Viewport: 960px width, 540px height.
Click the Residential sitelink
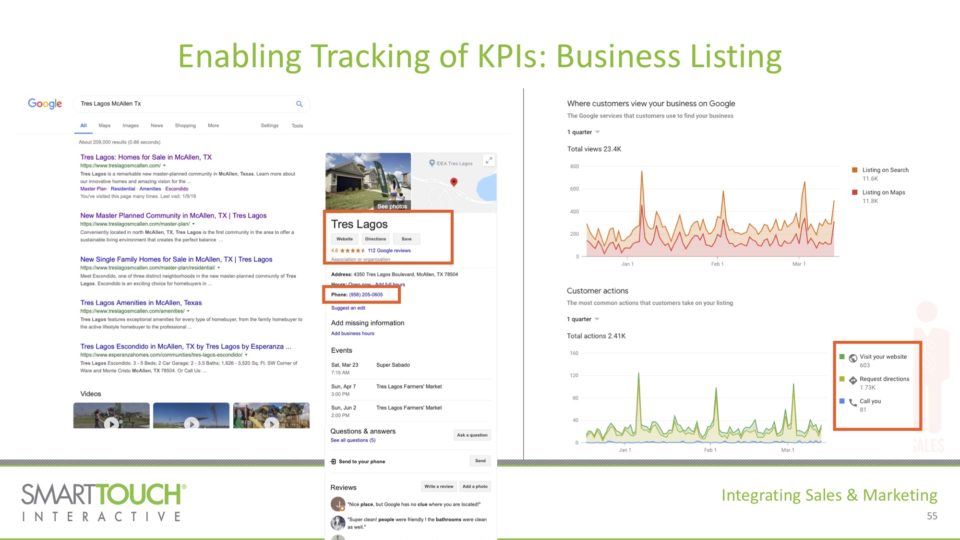tap(122, 189)
